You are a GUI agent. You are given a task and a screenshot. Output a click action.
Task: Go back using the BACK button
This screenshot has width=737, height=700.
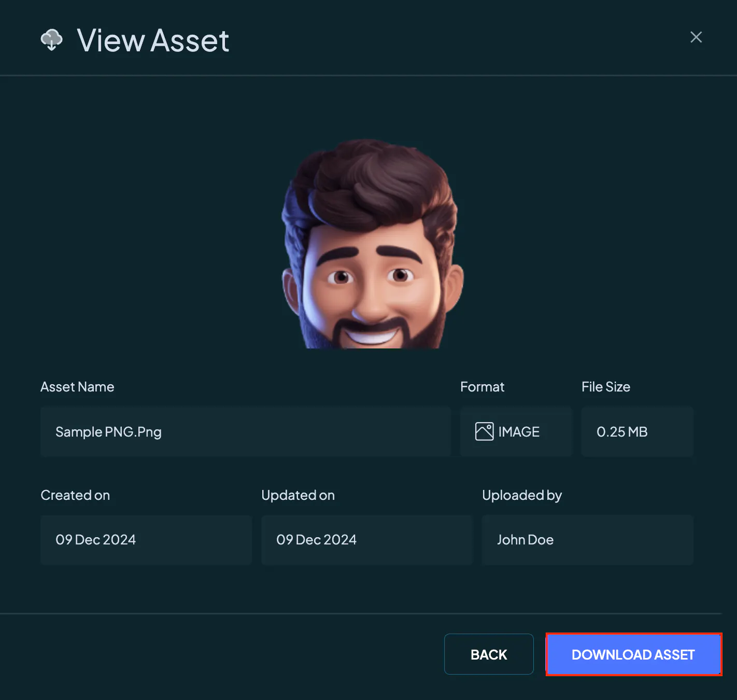click(489, 654)
